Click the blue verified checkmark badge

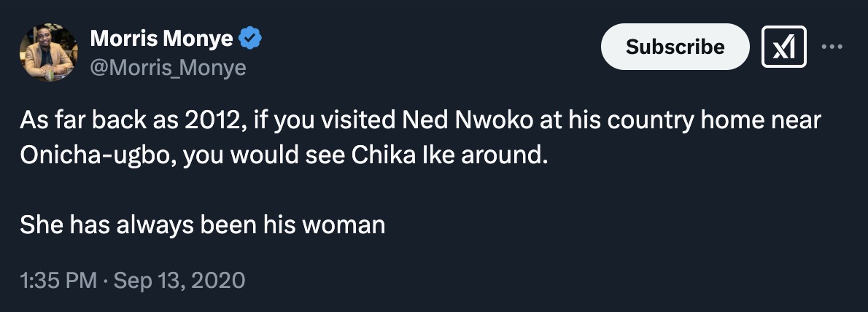tap(252, 38)
